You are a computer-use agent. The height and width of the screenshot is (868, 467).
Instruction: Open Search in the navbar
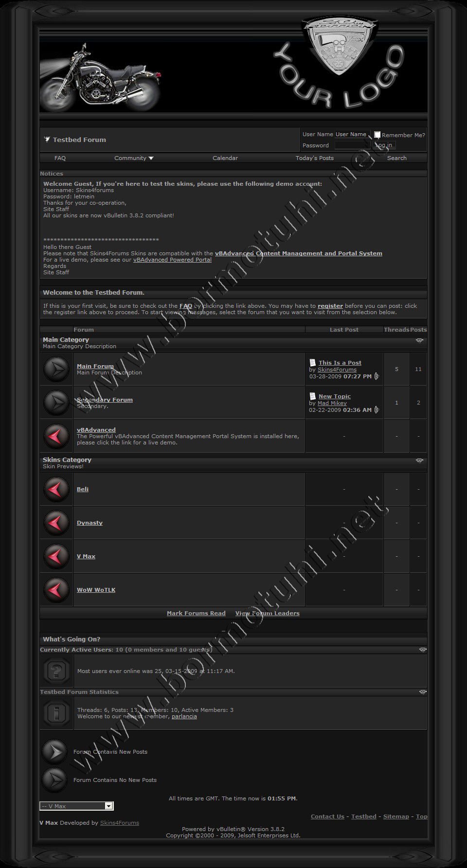(x=397, y=158)
